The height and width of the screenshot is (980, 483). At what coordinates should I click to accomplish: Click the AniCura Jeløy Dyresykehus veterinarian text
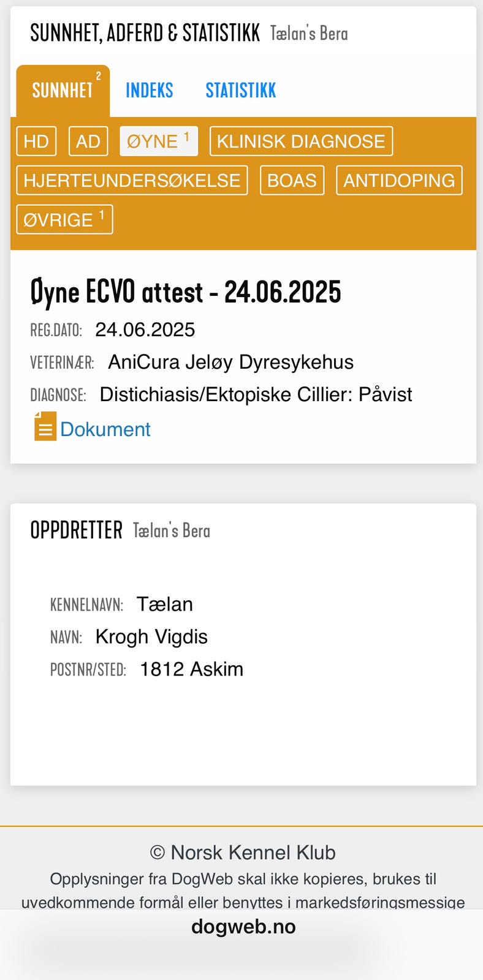230,362
